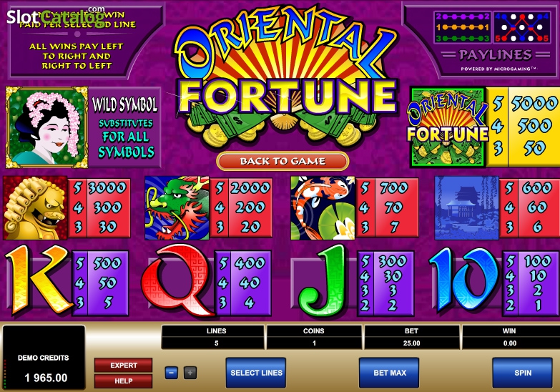Click the green J card symbol

coord(322,281)
